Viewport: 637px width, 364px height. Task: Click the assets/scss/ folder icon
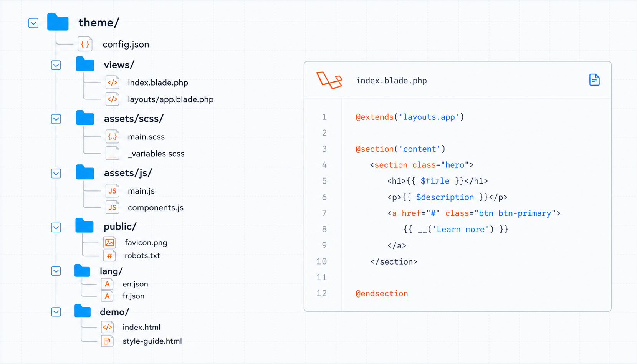tap(85, 118)
